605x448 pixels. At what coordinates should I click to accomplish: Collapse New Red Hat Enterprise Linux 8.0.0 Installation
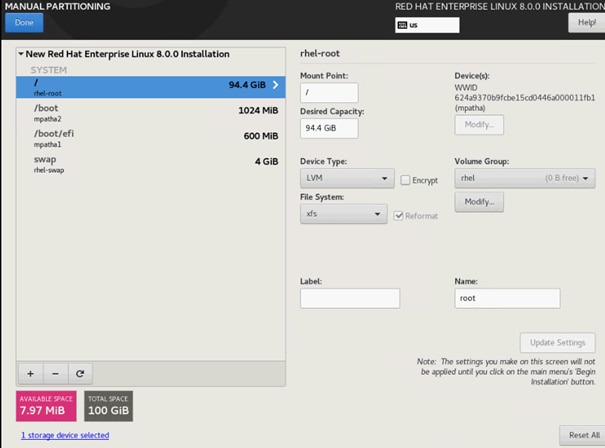coord(21,54)
